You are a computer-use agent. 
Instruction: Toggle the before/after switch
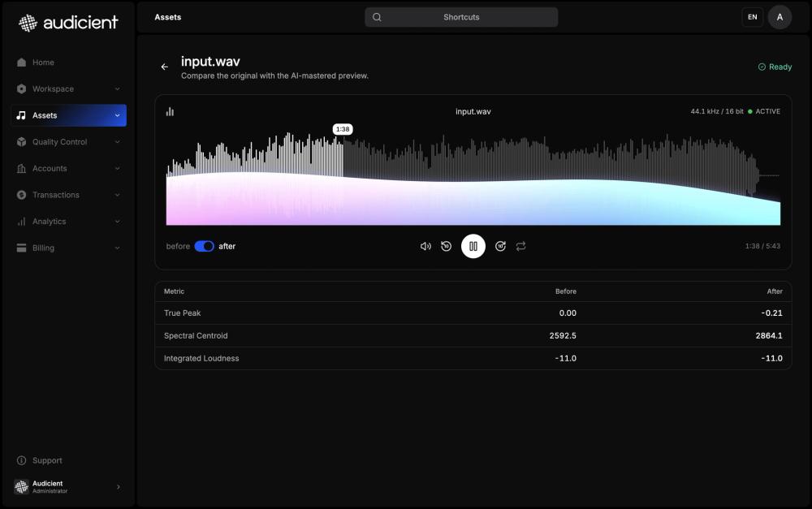pos(204,246)
